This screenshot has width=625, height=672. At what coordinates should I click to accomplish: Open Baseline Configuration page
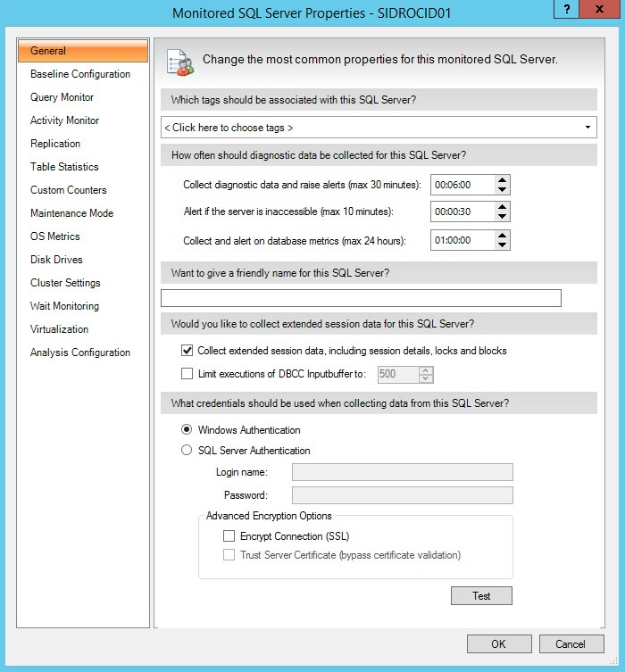point(80,74)
